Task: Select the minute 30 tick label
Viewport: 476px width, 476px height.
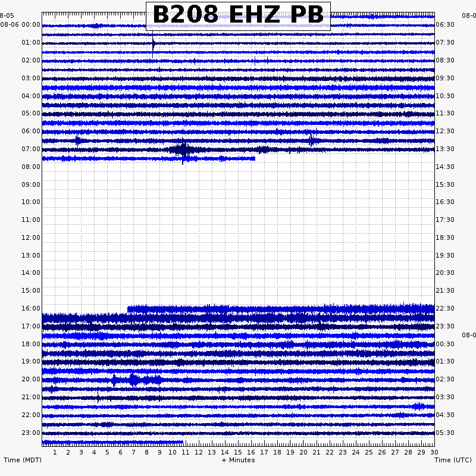Action: pos(434,452)
